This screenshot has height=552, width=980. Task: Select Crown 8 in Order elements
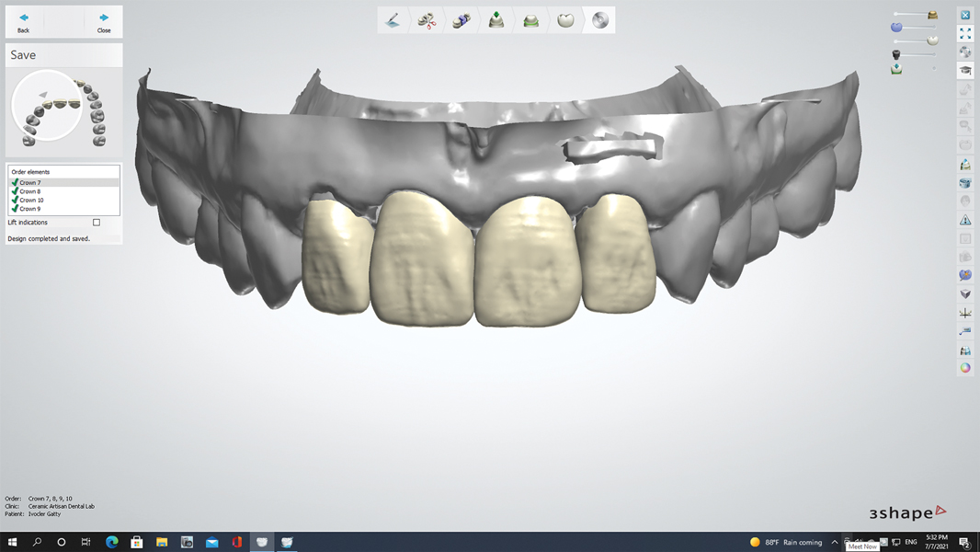[x=30, y=191]
